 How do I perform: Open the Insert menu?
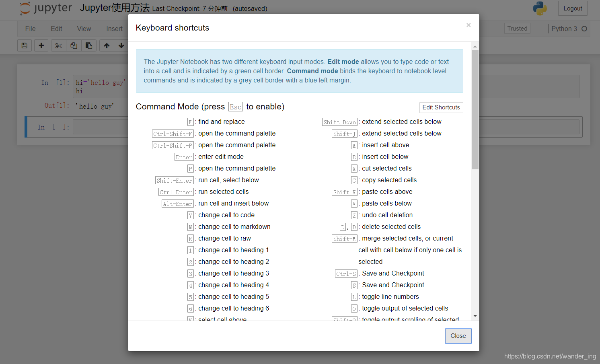pos(115,29)
